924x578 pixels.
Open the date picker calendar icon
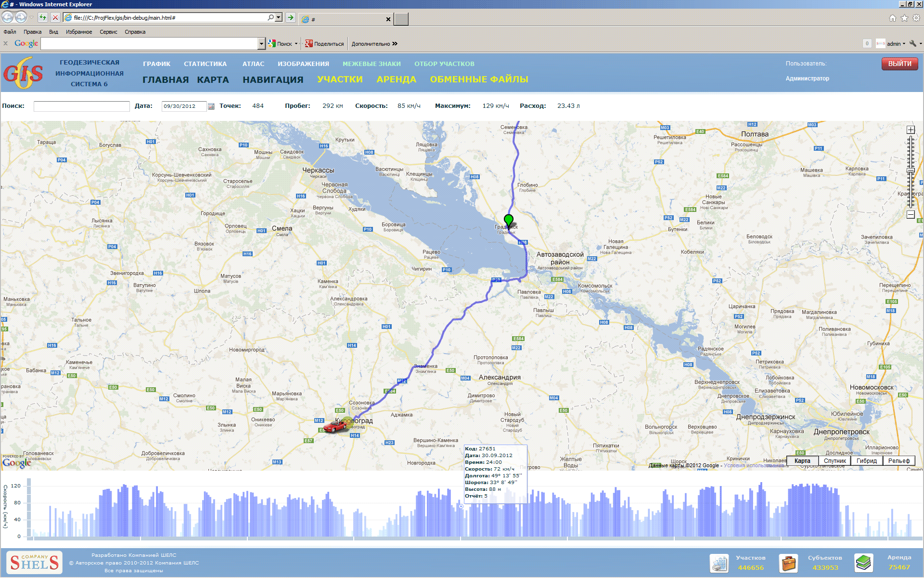[x=211, y=106]
